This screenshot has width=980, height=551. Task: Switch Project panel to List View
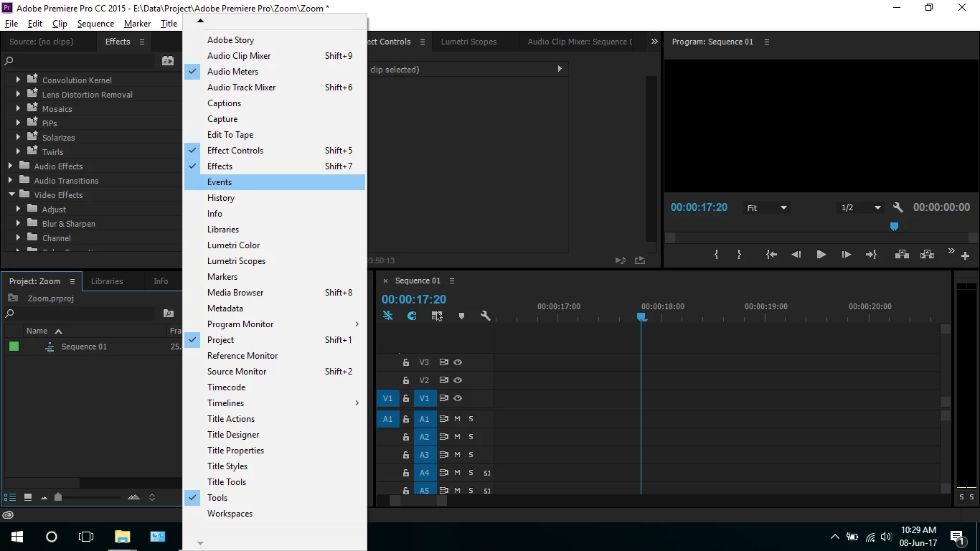[10, 497]
